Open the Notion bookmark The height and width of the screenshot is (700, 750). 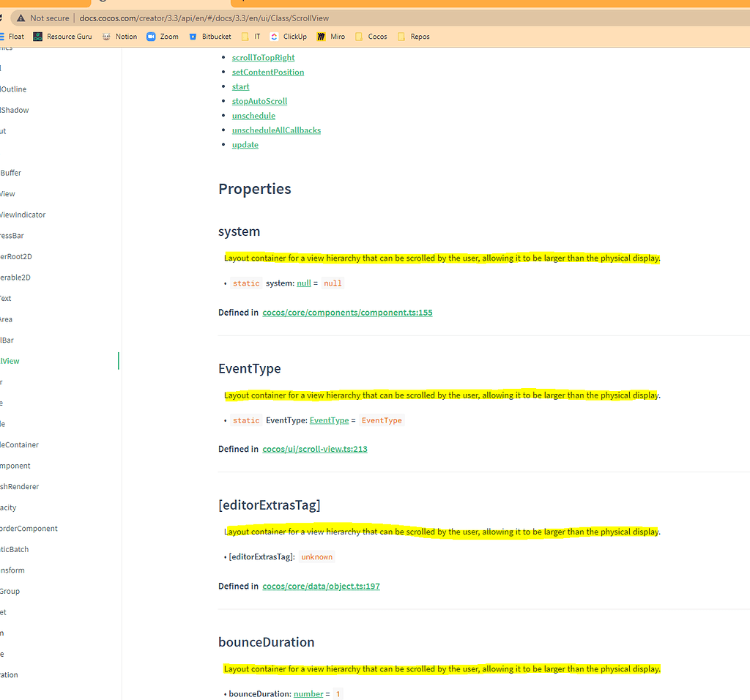pyautogui.click(x=119, y=37)
